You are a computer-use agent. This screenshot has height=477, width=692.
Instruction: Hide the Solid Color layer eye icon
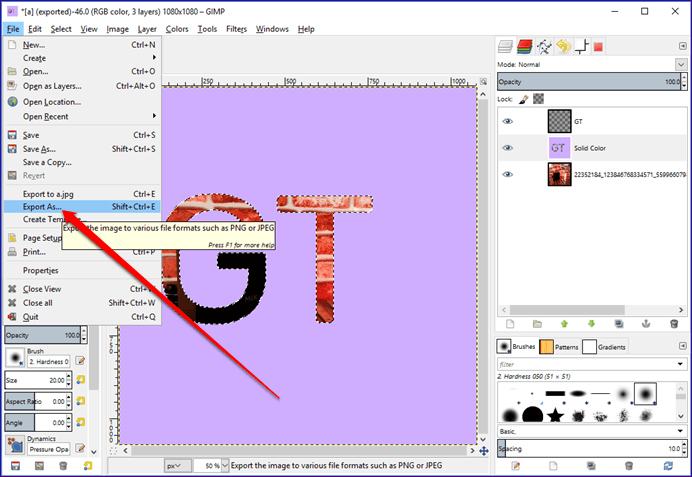[508, 148]
